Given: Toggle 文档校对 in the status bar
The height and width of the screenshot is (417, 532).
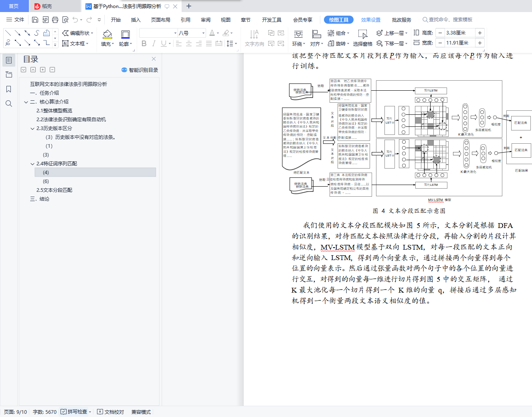Looking at the screenshot, I should 111,412.
